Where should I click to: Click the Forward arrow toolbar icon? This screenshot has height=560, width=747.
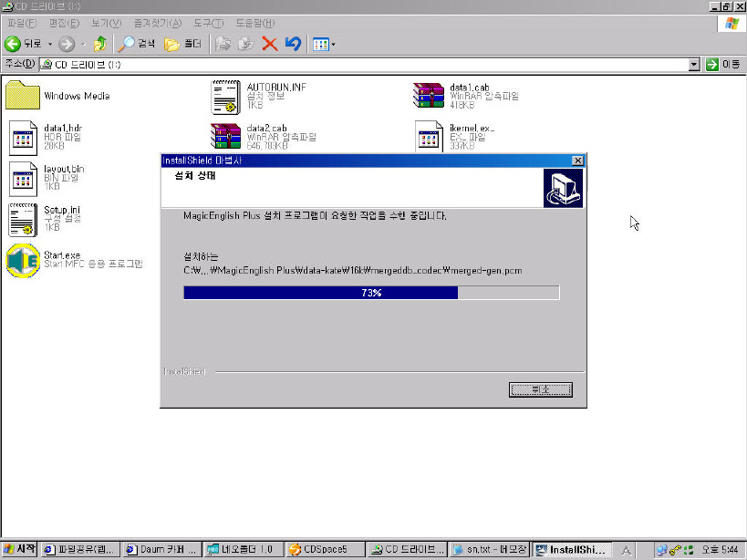pyautogui.click(x=67, y=45)
